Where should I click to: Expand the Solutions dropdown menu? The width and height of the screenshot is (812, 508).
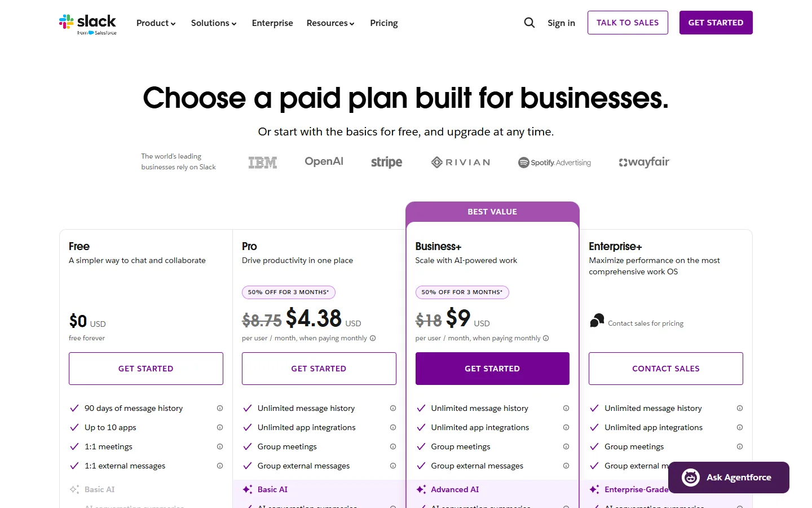214,23
